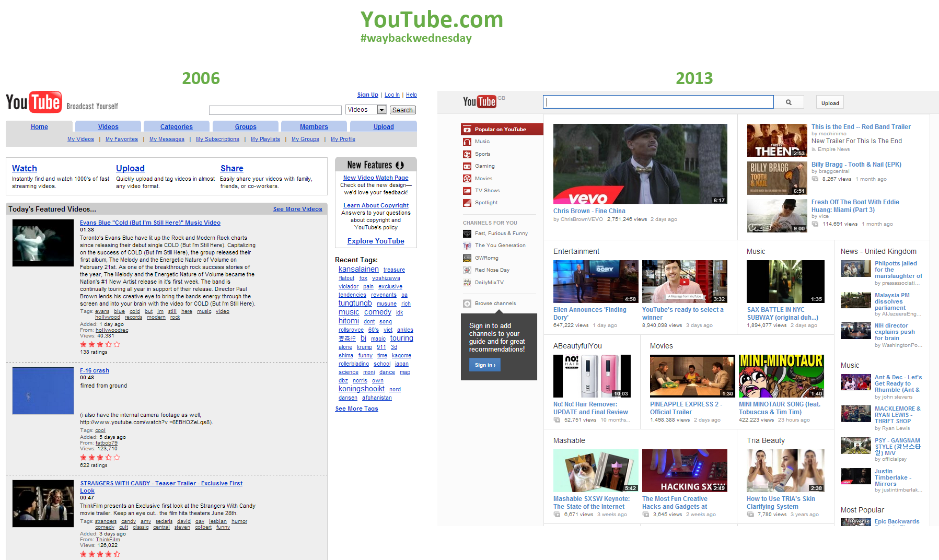This screenshot has height=560, width=939.
Task: Rate F-16 crash video with first star
Action: tap(83, 457)
